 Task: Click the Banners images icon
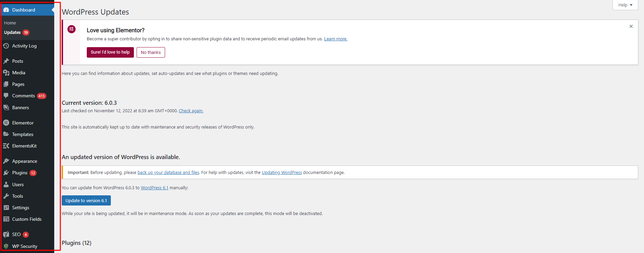pyautogui.click(x=6, y=108)
